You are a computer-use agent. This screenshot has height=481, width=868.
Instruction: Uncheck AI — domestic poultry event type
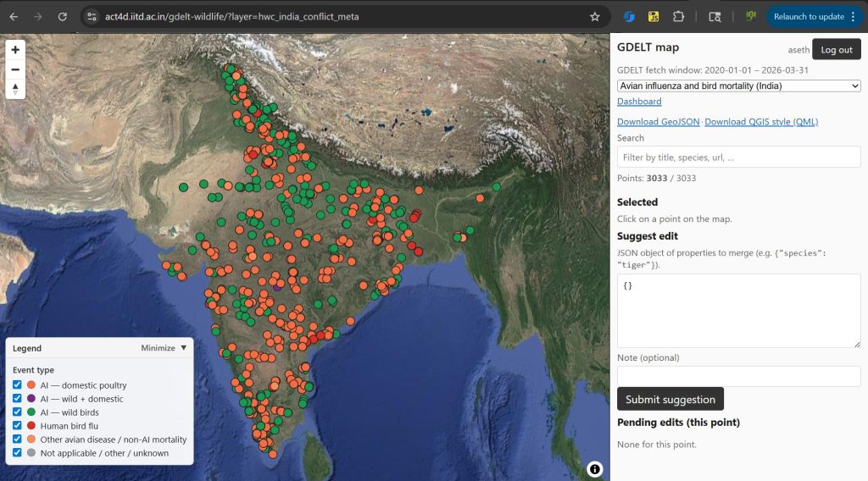tap(18, 385)
